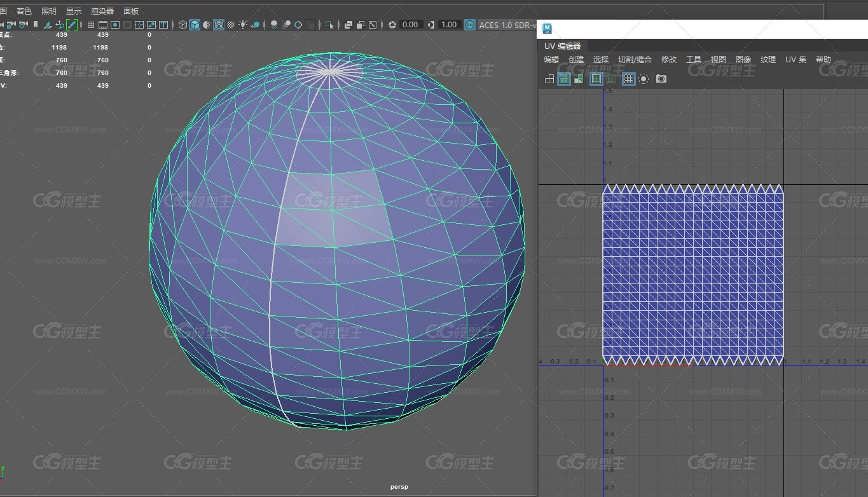Screen dimensions: 868x497
Task: Click the safe title T icon
Action: (163, 25)
